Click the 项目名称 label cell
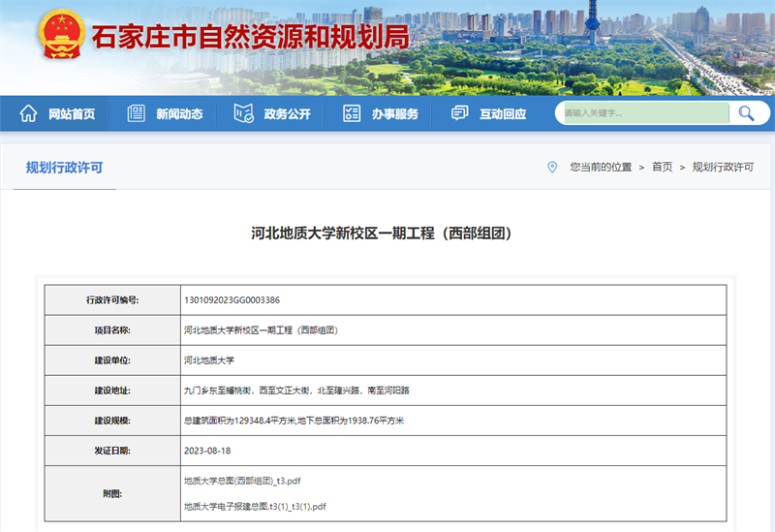This screenshot has height=532, width=775. tap(112, 330)
